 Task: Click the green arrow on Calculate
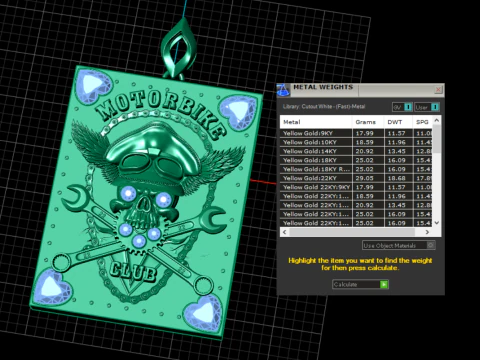(384, 284)
